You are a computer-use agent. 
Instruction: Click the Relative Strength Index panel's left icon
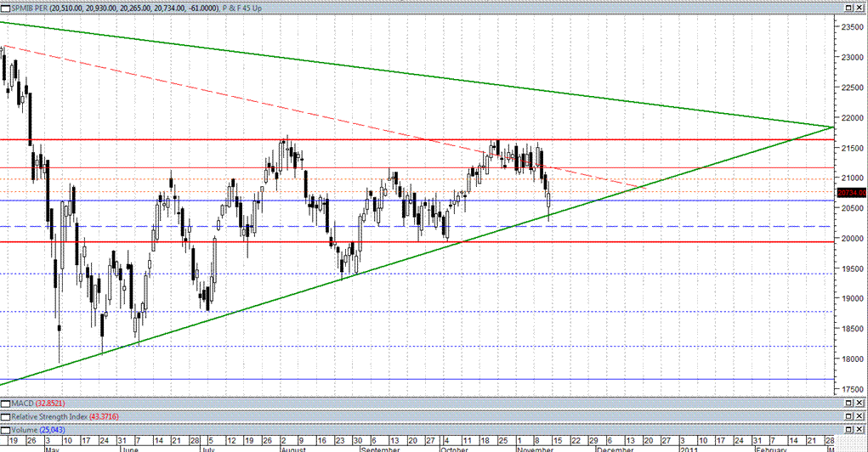point(4,416)
